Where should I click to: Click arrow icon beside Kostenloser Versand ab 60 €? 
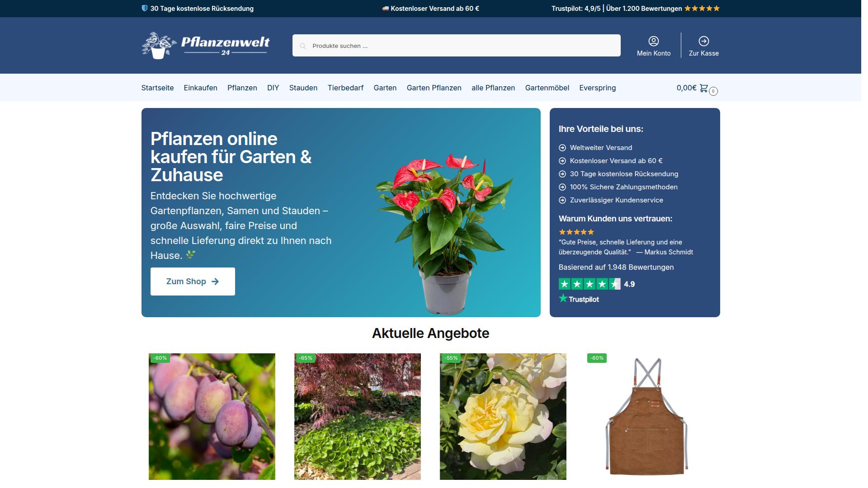(x=562, y=161)
